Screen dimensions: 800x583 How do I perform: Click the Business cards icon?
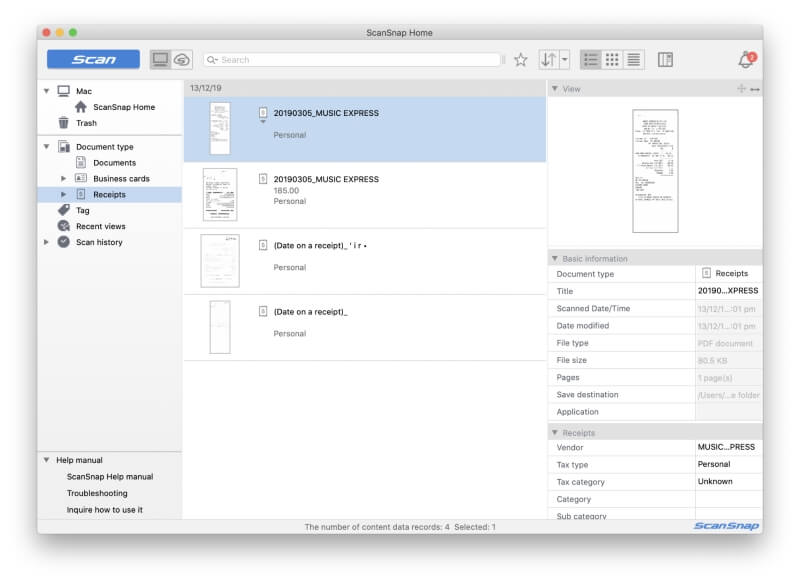(81, 178)
